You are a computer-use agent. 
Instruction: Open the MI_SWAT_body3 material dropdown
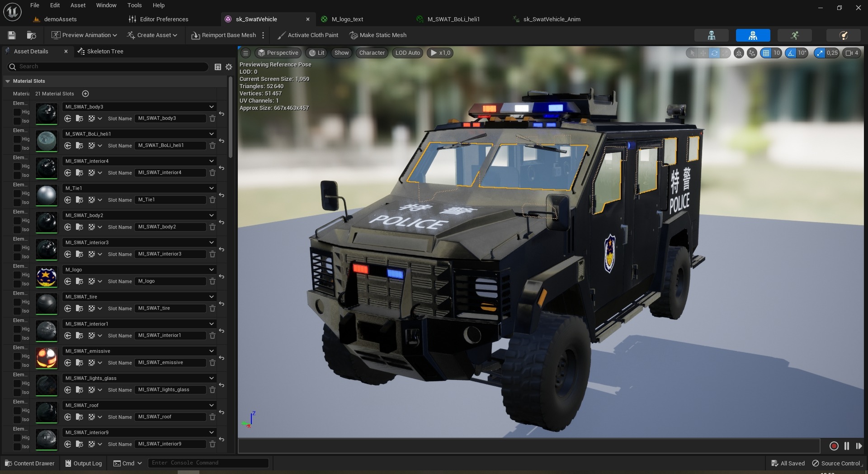[139, 107]
